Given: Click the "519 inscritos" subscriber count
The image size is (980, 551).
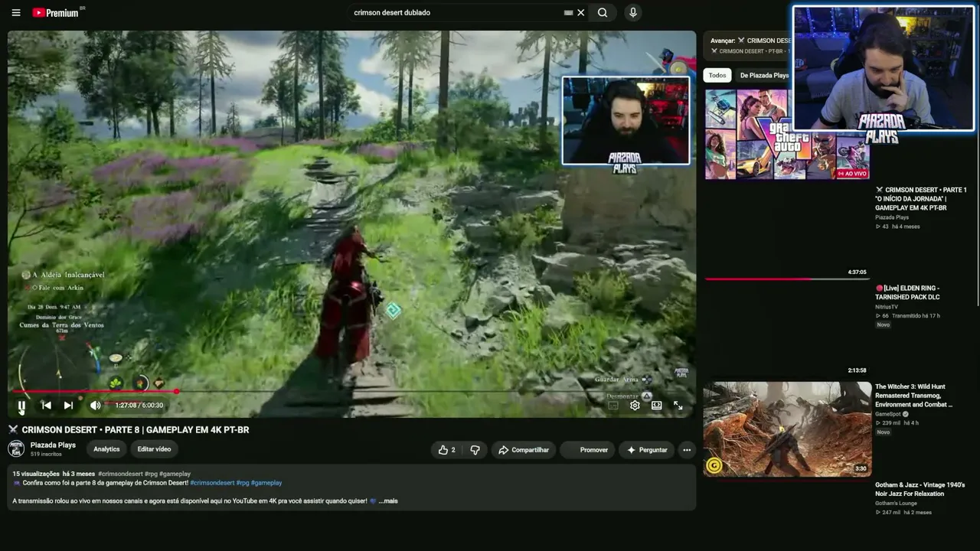Looking at the screenshot, I should click(x=46, y=455).
